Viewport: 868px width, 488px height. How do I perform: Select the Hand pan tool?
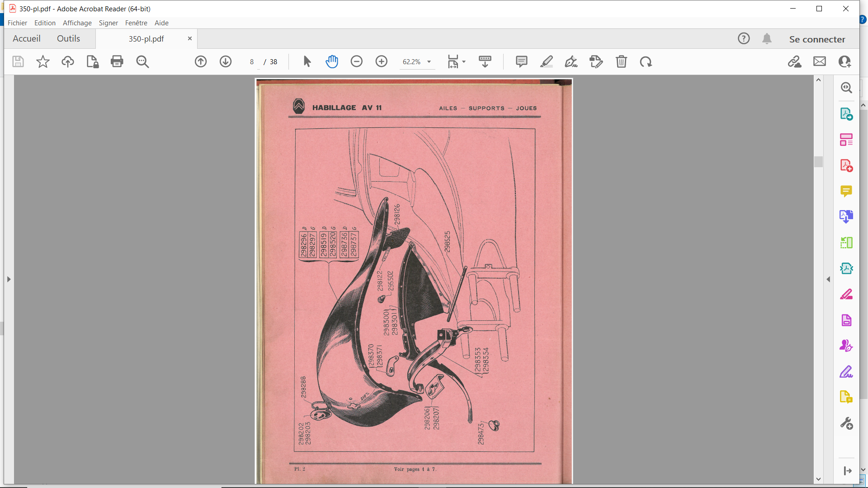click(332, 61)
